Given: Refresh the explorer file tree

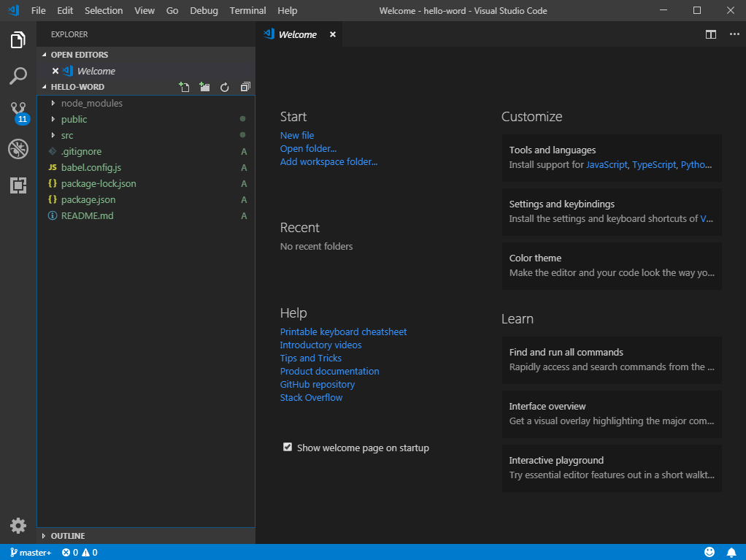Looking at the screenshot, I should tap(225, 87).
